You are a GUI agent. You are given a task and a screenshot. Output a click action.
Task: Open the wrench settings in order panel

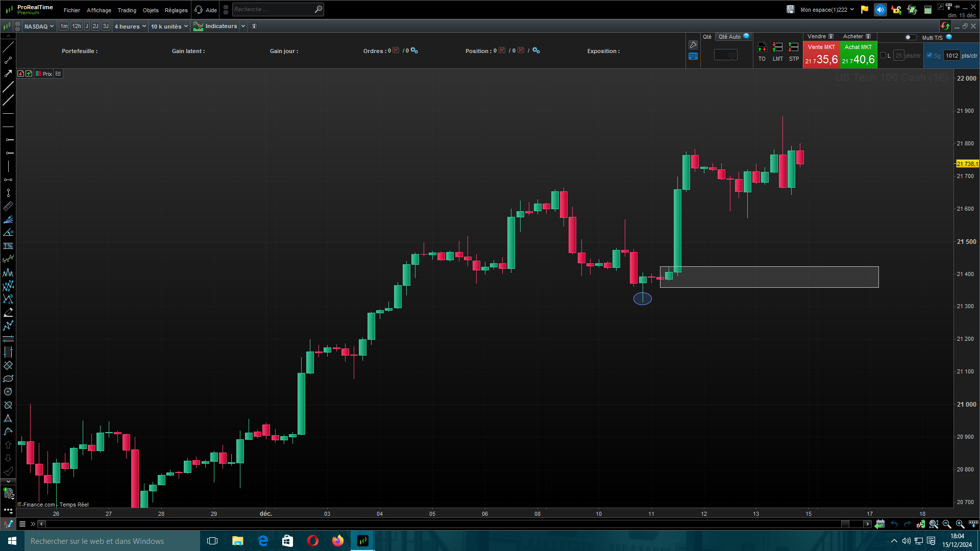693,45
